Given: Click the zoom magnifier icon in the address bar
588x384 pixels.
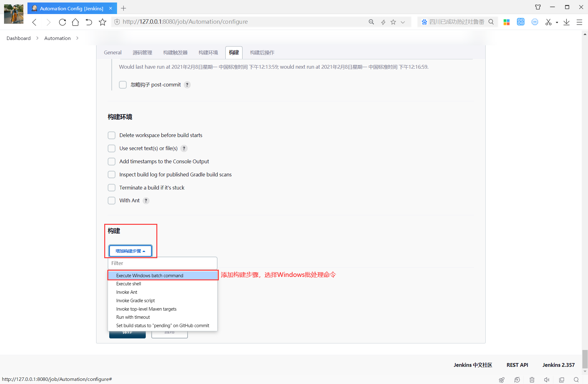Looking at the screenshot, I should (371, 22).
